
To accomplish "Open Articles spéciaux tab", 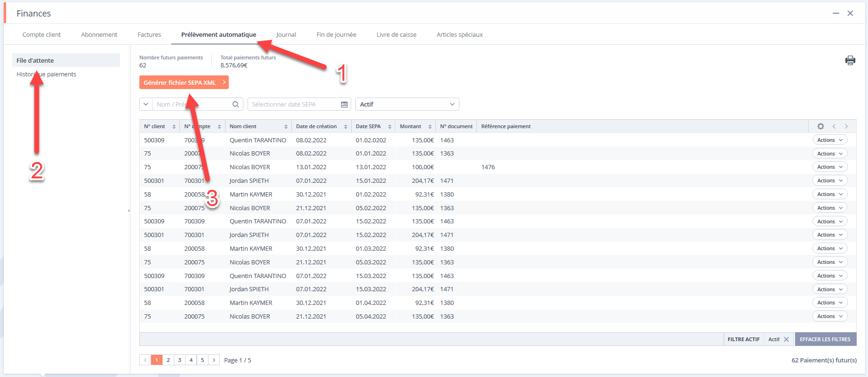I will 459,34.
